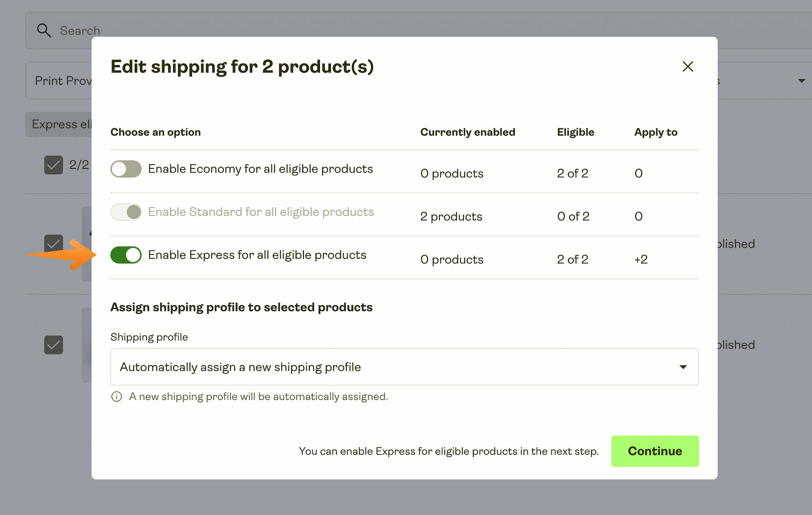Click the Standard row '0 of 2' value

[573, 216]
